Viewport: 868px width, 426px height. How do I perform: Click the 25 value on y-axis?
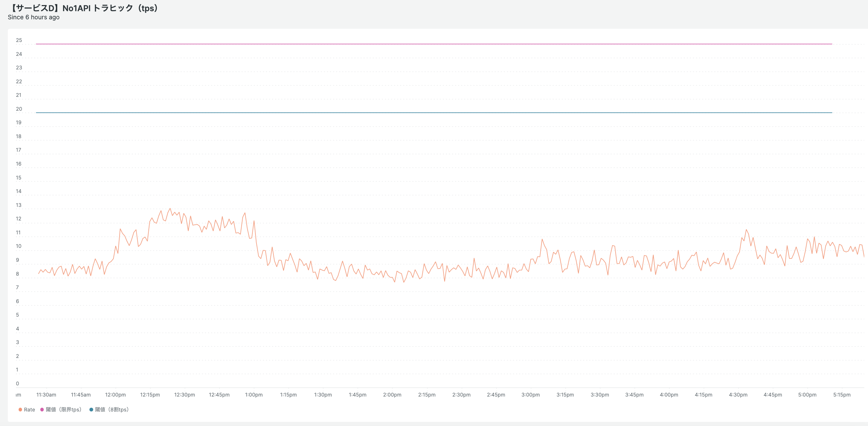19,40
